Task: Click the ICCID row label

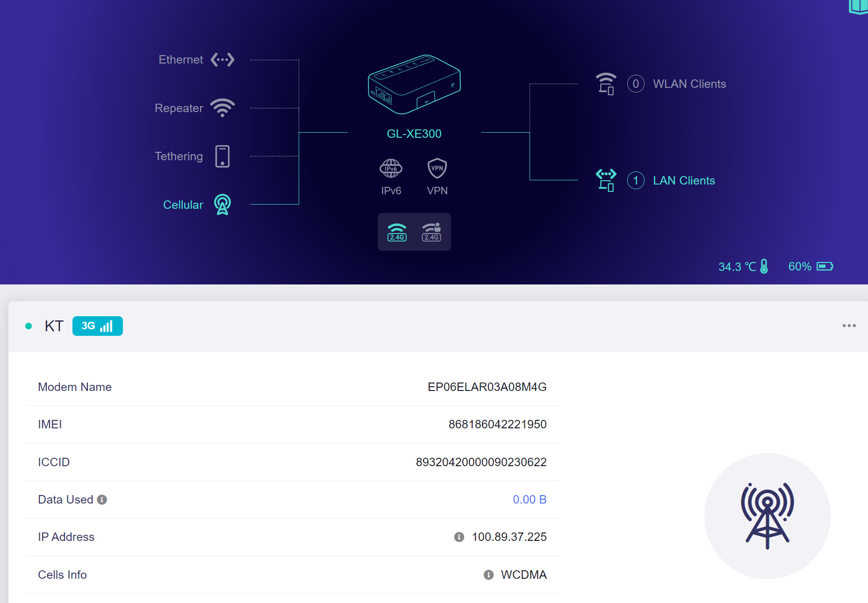Action: (54, 462)
